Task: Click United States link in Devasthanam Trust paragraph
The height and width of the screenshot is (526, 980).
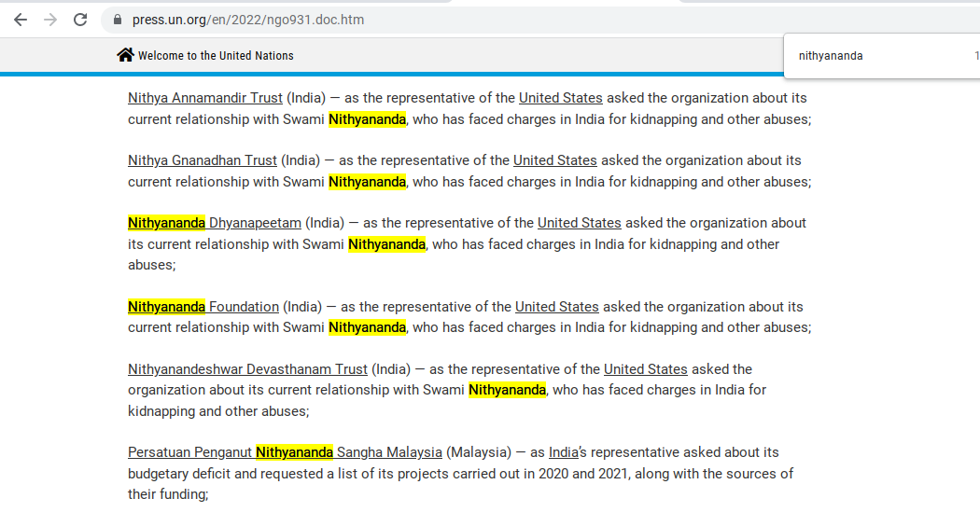Action: (x=646, y=369)
